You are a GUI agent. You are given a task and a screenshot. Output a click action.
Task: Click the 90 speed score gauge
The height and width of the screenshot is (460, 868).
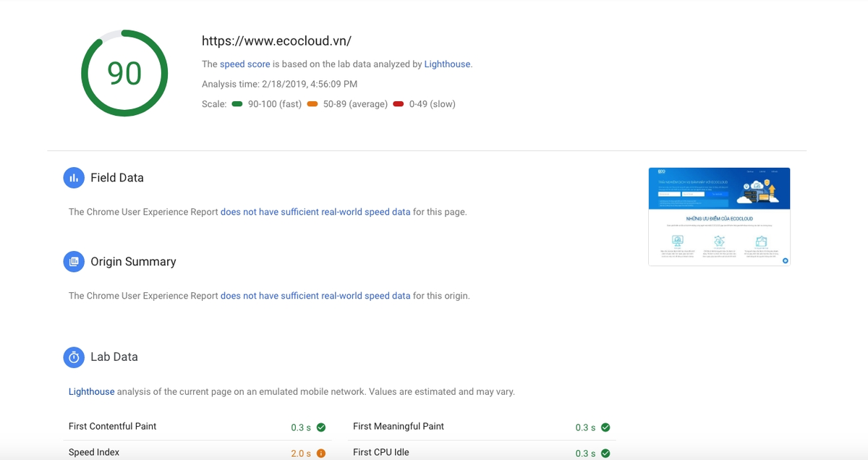(124, 73)
